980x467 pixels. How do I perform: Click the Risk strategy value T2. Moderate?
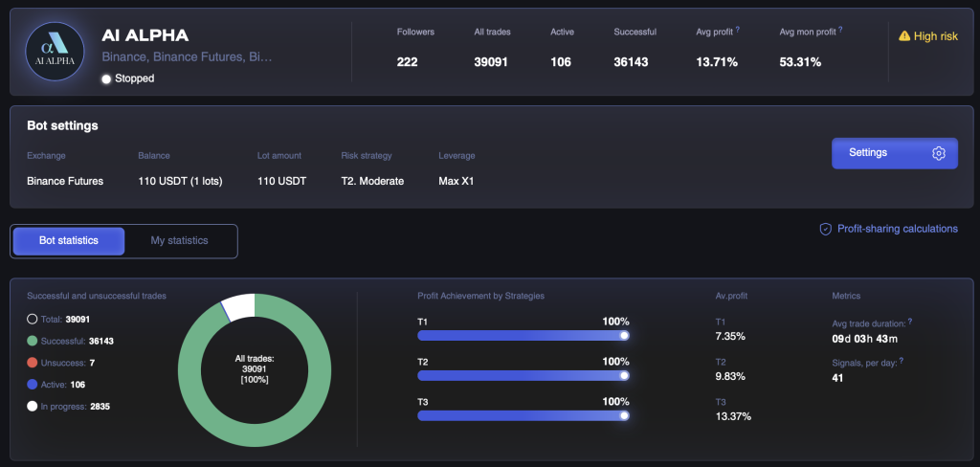[x=372, y=181]
